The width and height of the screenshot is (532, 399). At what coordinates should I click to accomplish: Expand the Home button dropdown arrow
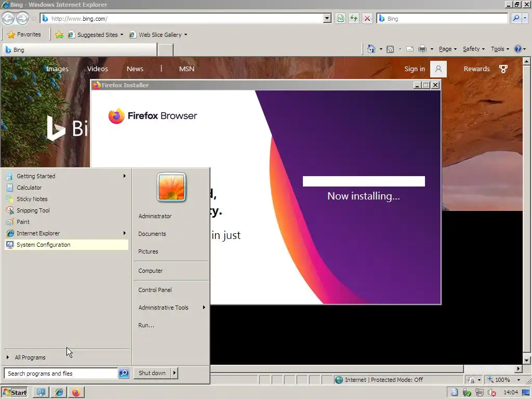[381, 49]
